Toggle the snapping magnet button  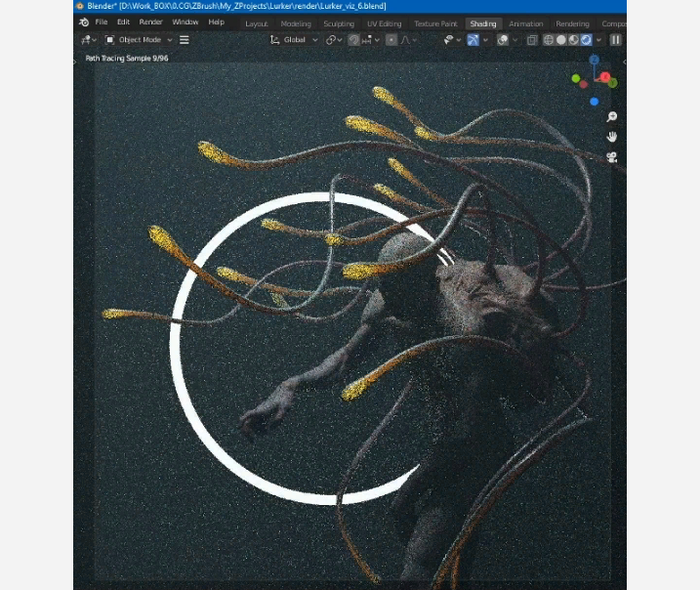pyautogui.click(x=354, y=40)
